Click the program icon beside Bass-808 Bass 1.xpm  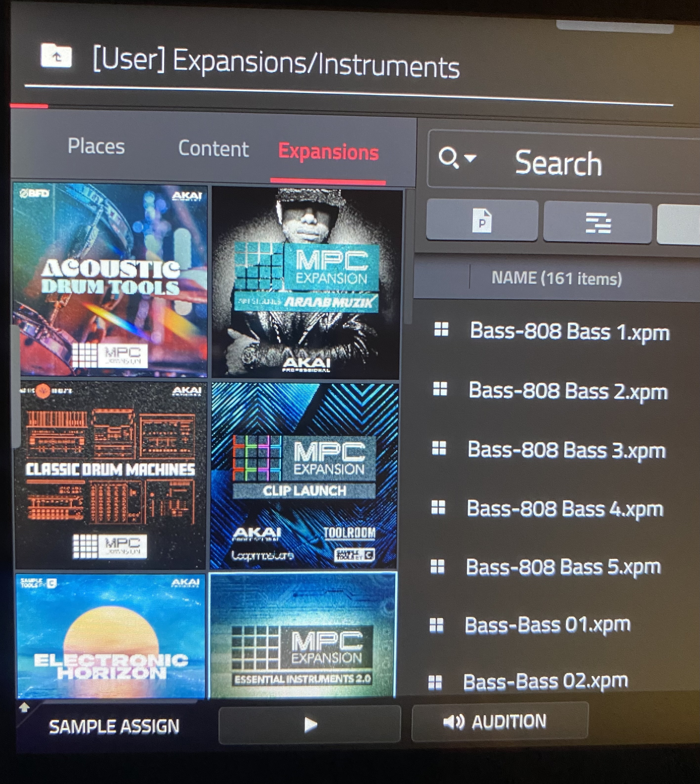point(441,329)
